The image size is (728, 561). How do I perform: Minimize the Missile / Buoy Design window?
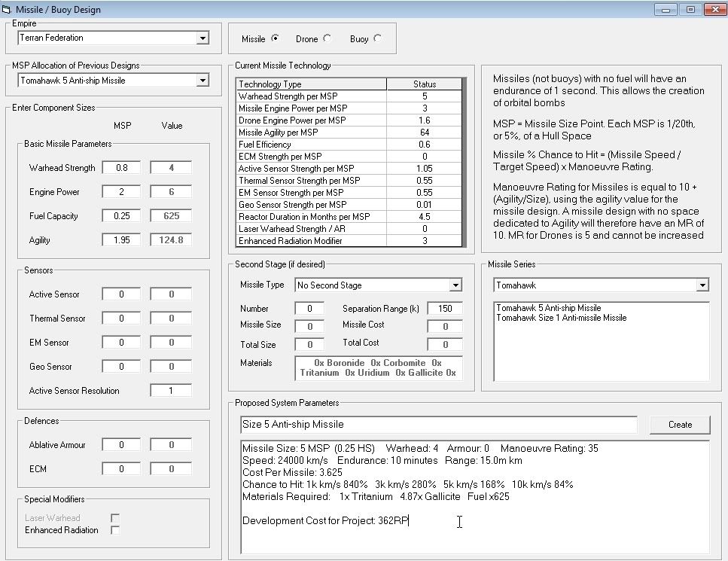(x=666, y=9)
